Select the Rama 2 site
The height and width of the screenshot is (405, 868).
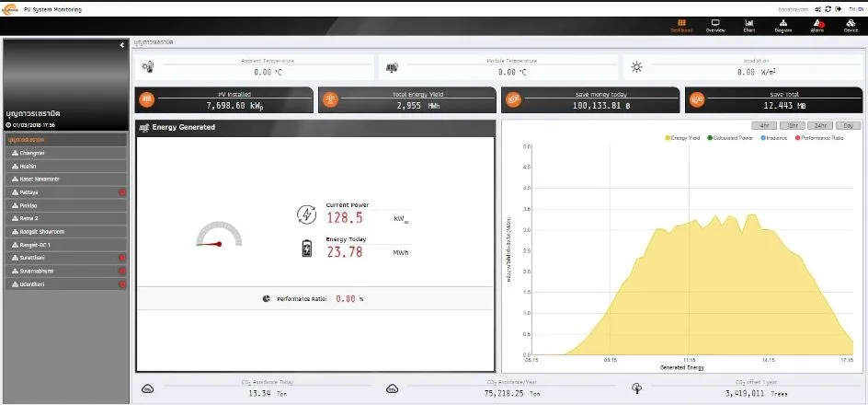(x=66, y=218)
